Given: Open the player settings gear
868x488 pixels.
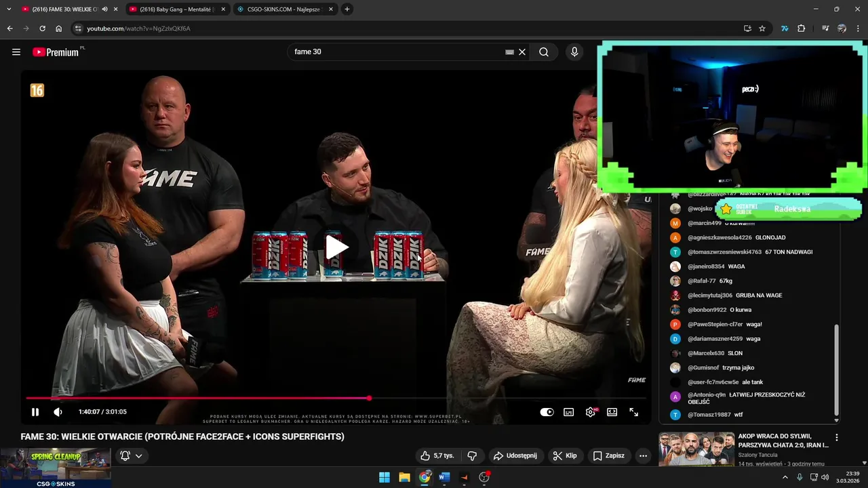Looking at the screenshot, I should 591,411.
